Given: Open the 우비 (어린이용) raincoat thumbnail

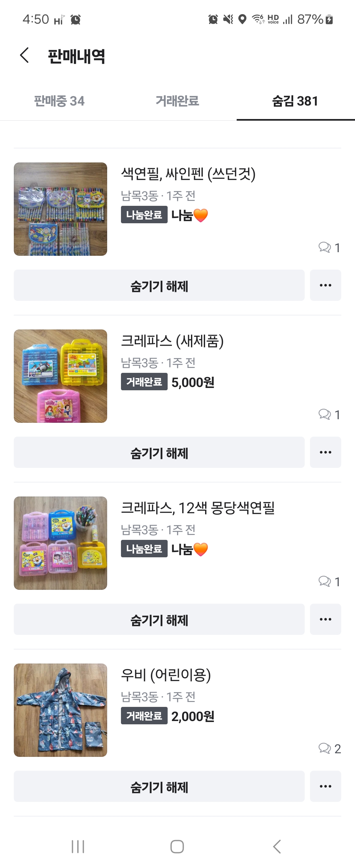Looking at the screenshot, I should 60,710.
